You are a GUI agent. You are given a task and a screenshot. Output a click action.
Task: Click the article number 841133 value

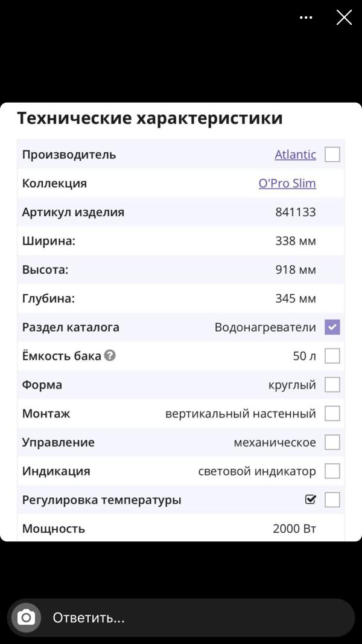tap(296, 212)
